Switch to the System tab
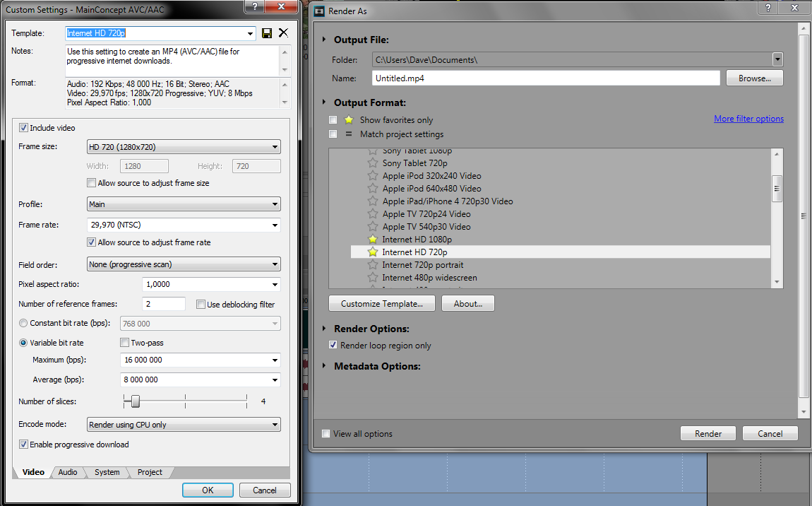The width and height of the screenshot is (812, 506). [107, 472]
